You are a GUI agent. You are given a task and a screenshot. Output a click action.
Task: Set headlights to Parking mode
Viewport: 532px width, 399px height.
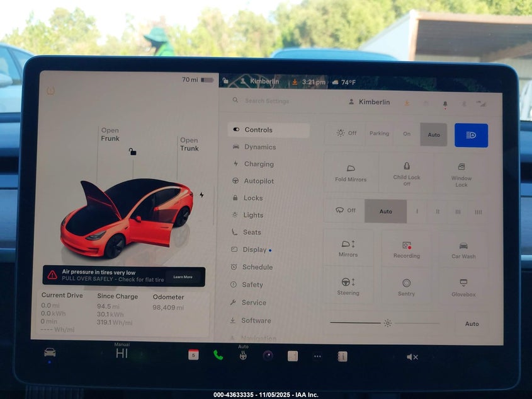click(x=379, y=134)
